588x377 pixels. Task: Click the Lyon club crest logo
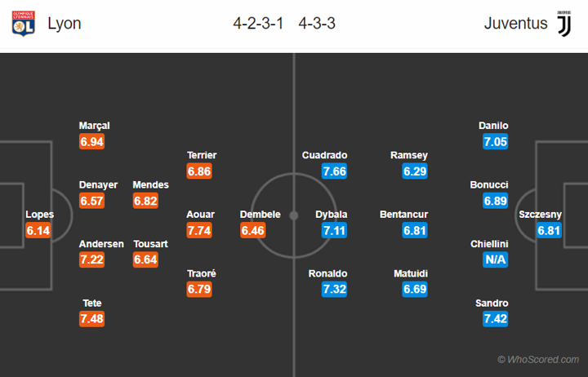point(24,24)
